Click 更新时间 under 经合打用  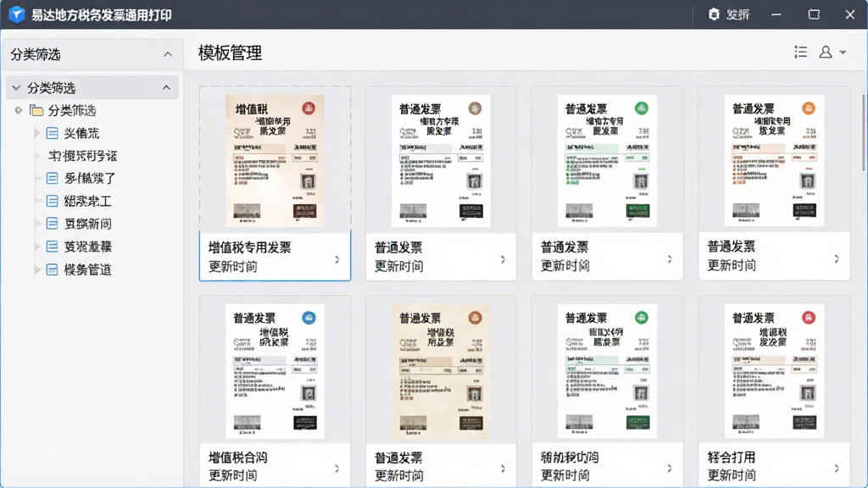pyautogui.click(x=732, y=475)
